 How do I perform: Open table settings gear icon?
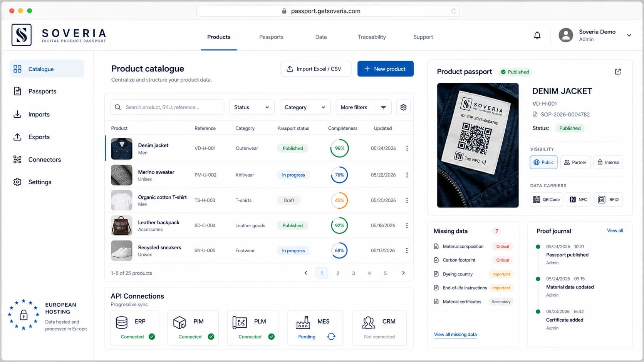(x=403, y=107)
